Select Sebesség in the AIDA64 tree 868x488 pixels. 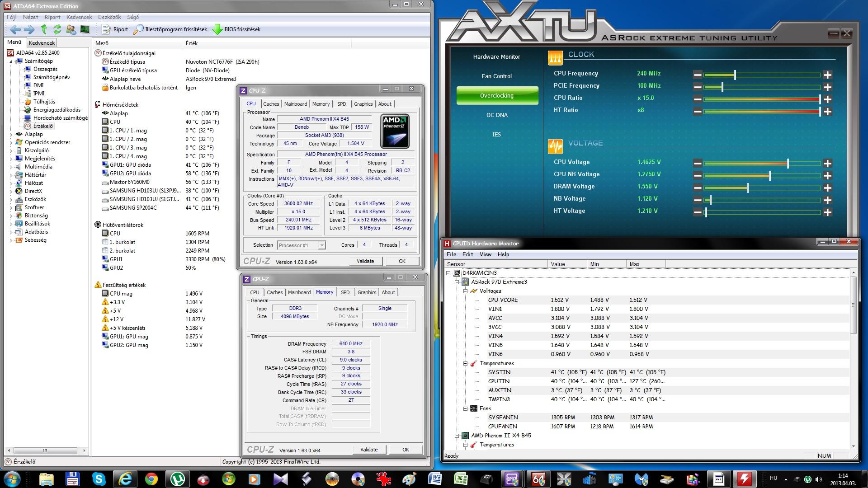[35, 240]
